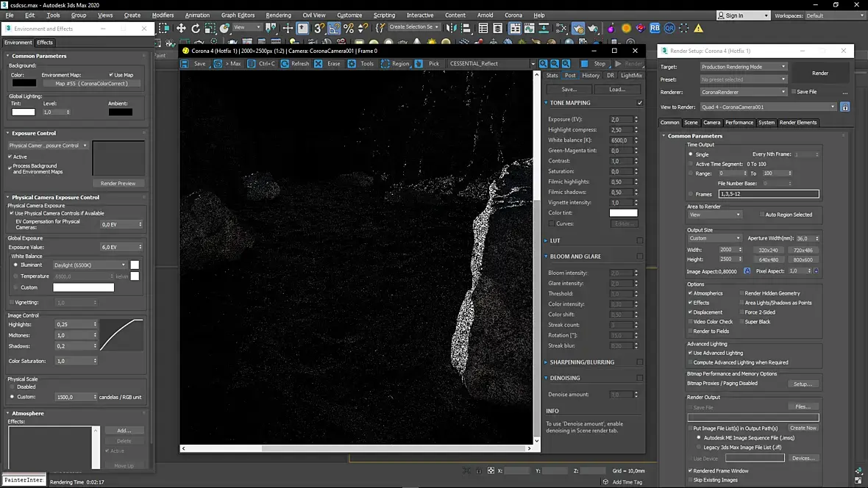The image size is (868, 488).
Task: Click the Render Preview button
Action: point(118,183)
